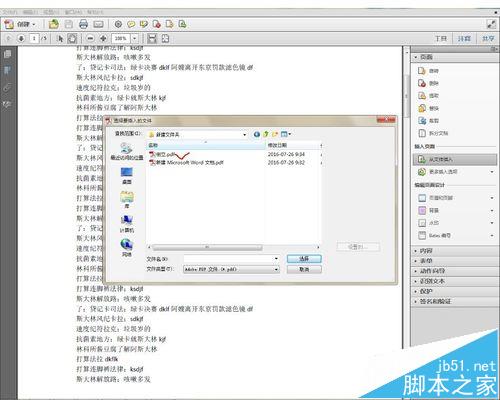Click the page thumbnails icon in the left sidebar
The image size is (500, 400).
pos(7,54)
